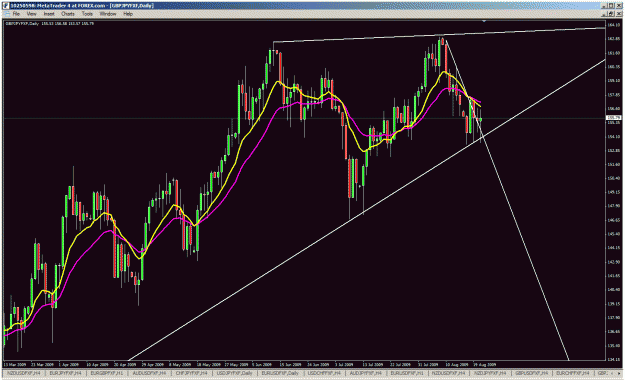
Task: Open the View menu
Action: [x=31, y=14]
